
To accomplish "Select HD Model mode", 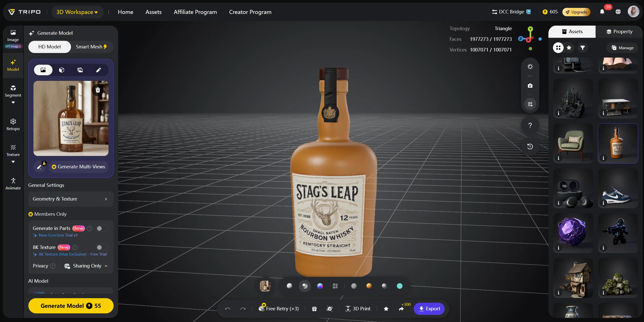I will [x=49, y=47].
